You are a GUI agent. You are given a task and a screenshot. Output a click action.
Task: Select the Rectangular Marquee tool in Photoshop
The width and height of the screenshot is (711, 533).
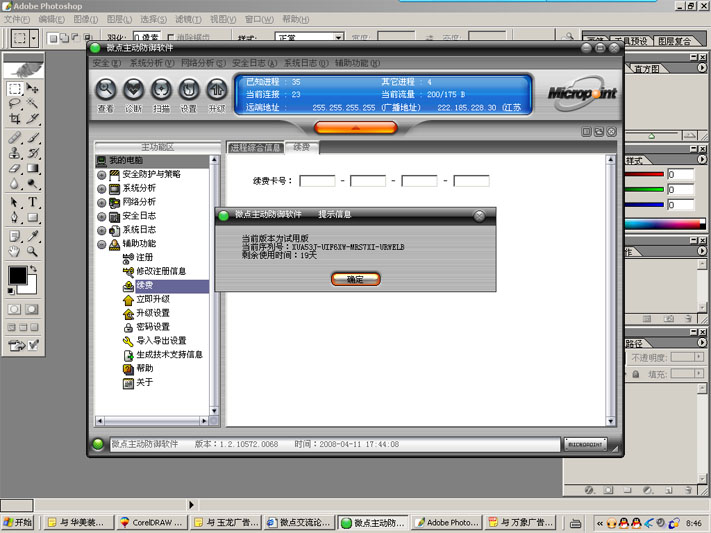15,88
